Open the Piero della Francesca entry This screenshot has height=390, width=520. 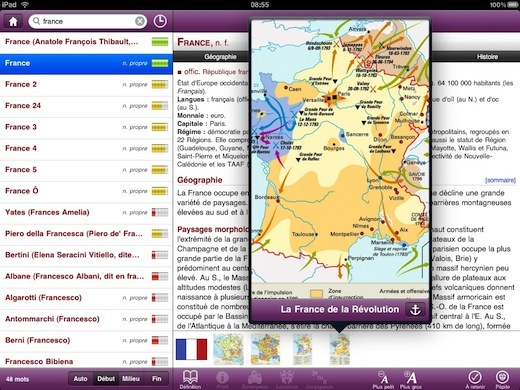(x=86, y=234)
